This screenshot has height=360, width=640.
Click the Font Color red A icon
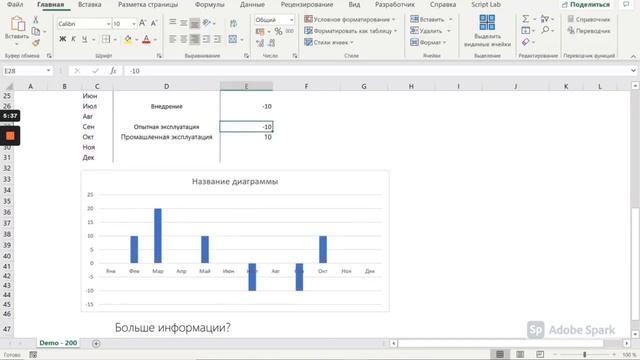click(147, 39)
